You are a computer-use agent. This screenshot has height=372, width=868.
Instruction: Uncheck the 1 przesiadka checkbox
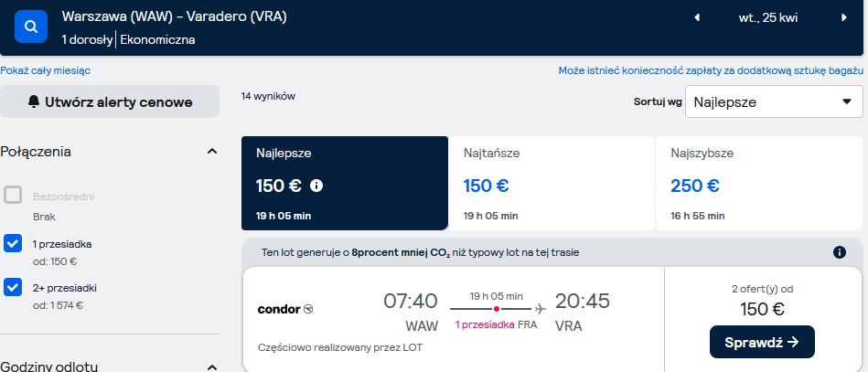tap(13, 243)
